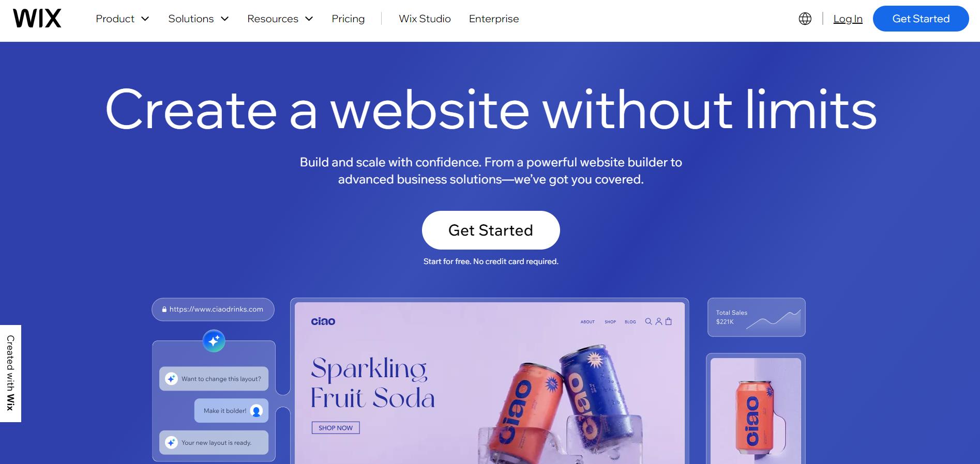
Task: Click the shopping bag icon in the ciao preview
Action: pyautogui.click(x=668, y=321)
